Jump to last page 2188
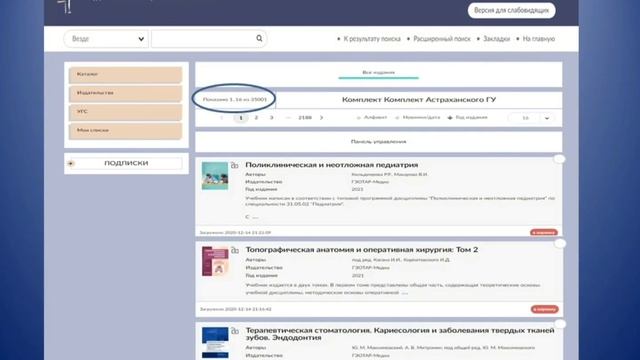Screen dimensions: 640x360 point(305,118)
